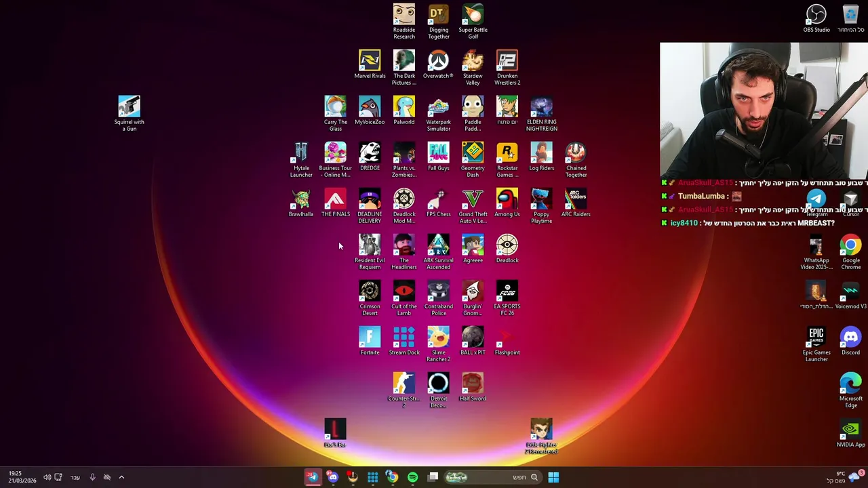
Task: Select Geometry Dash icon
Action: 473,160
